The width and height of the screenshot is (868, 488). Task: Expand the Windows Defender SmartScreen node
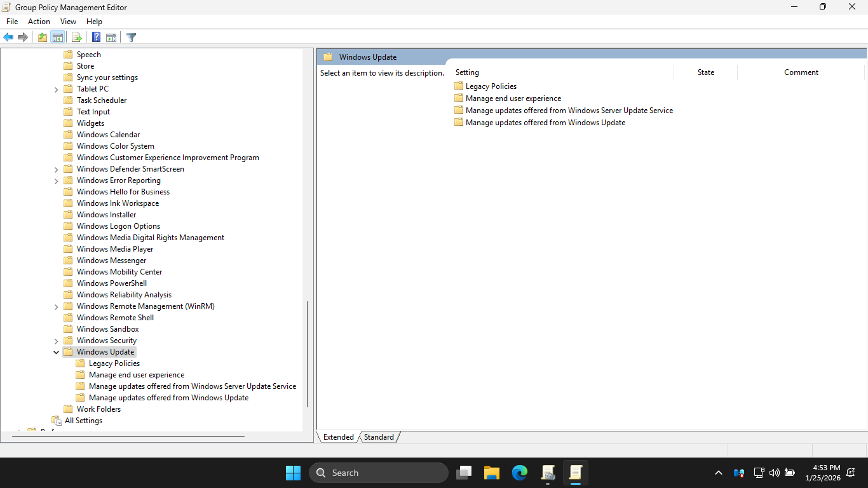point(57,169)
